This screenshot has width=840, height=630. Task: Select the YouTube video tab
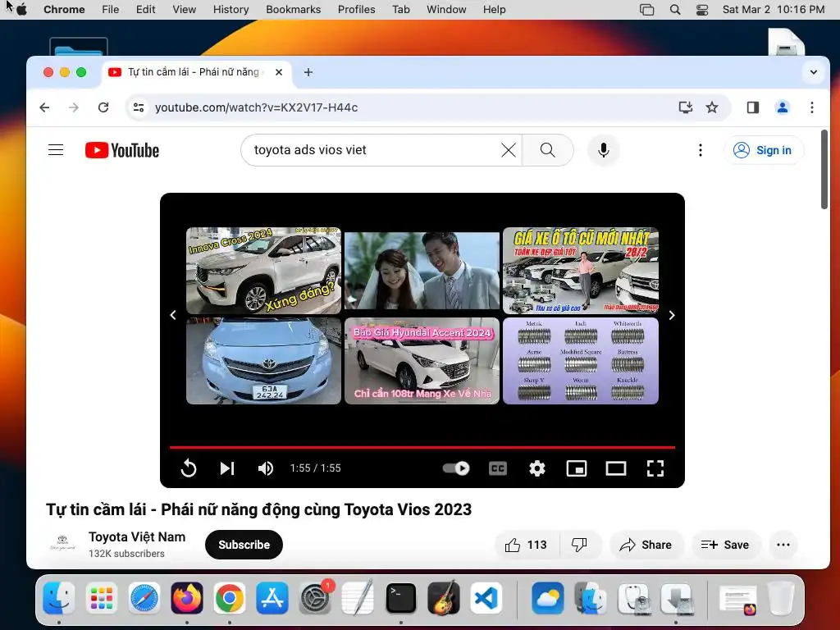(197, 72)
